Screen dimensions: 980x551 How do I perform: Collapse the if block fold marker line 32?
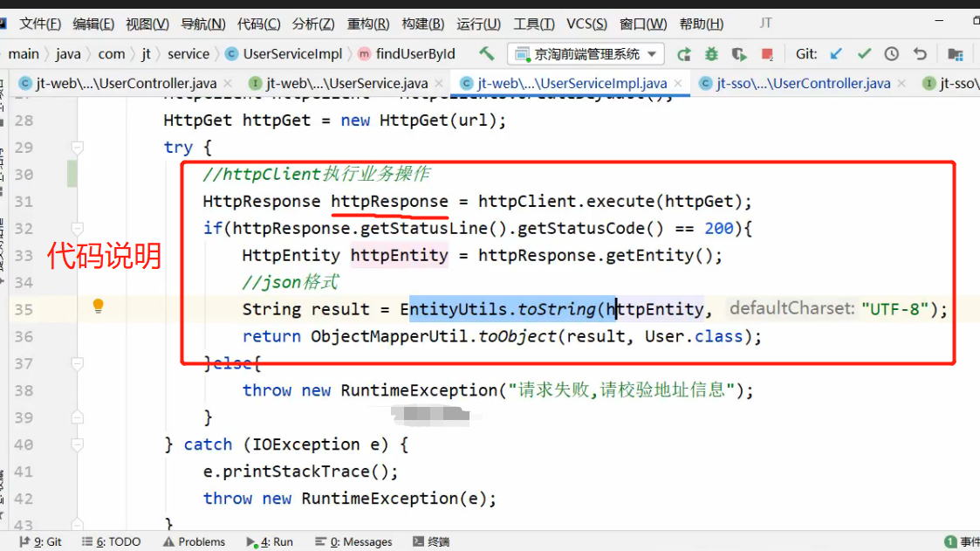tap(78, 228)
